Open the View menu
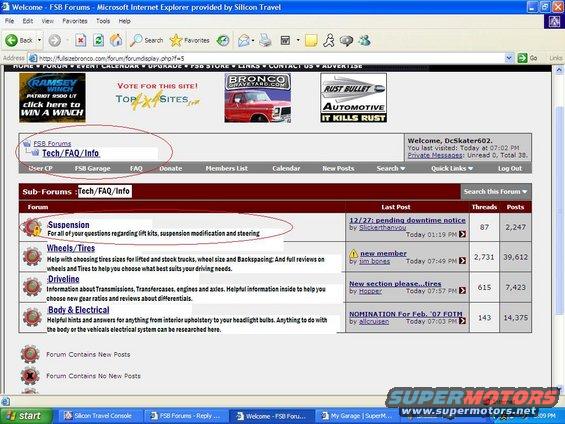The height and width of the screenshot is (424, 565). 47,21
